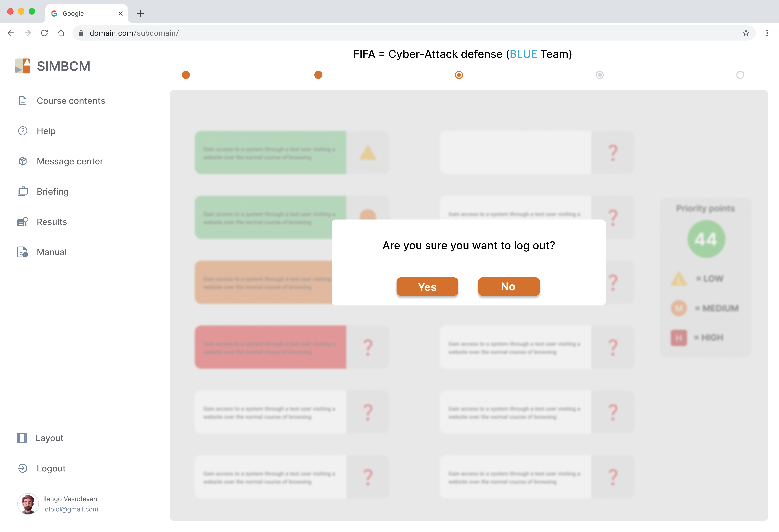
Task: Open Message center in the sidebar
Action: pos(70,162)
